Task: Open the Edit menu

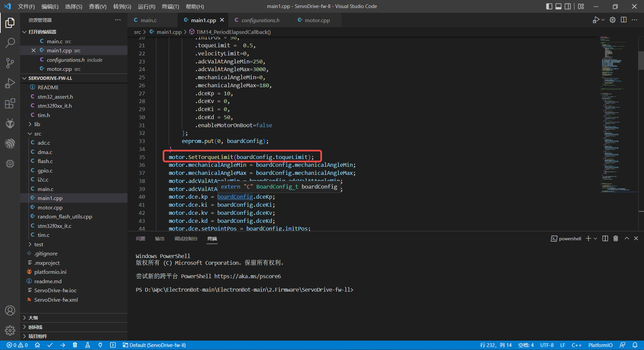Action: tap(50, 6)
